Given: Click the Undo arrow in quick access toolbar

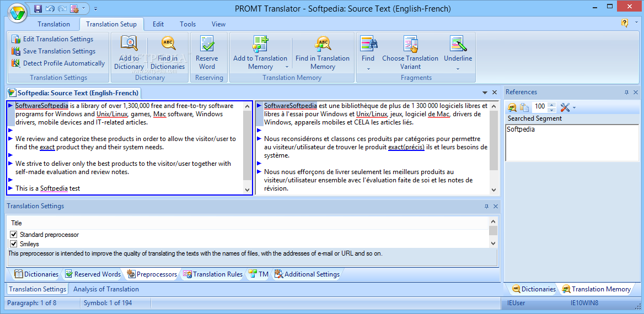Looking at the screenshot, I should 50,8.
